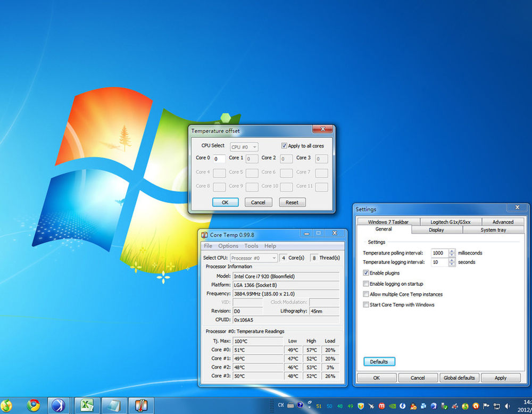Click the Platform value LGA 1366 (Socket B)
This screenshot has height=414, width=532.
(286, 285)
